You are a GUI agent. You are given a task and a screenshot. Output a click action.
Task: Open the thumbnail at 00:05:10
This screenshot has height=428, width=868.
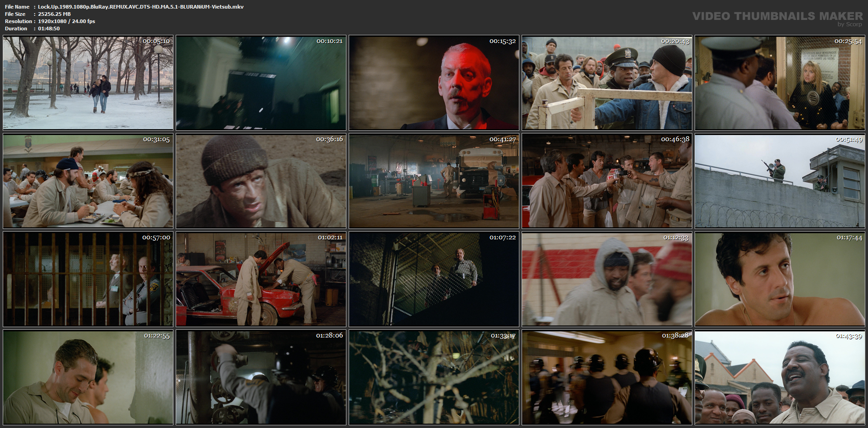(x=88, y=83)
